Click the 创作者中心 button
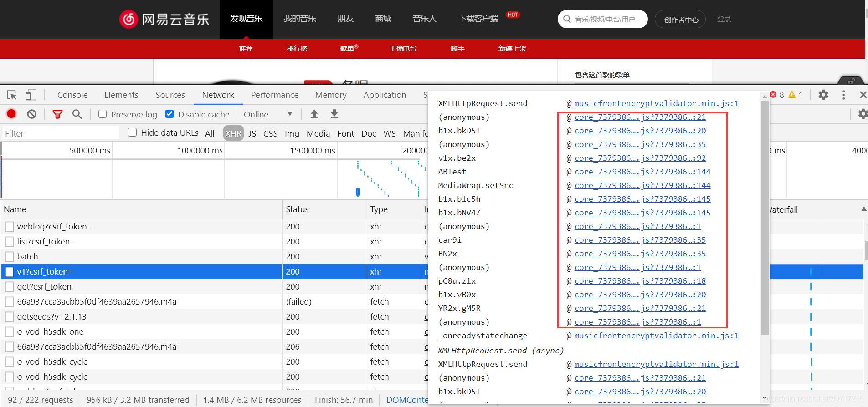 coord(680,19)
